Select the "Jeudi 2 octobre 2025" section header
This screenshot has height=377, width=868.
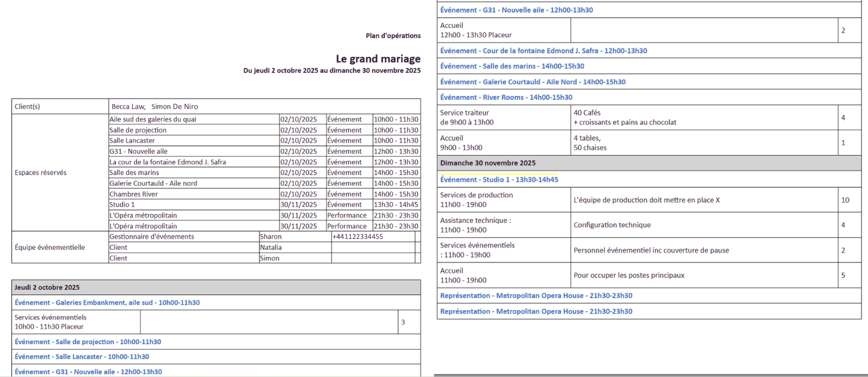tap(47, 288)
